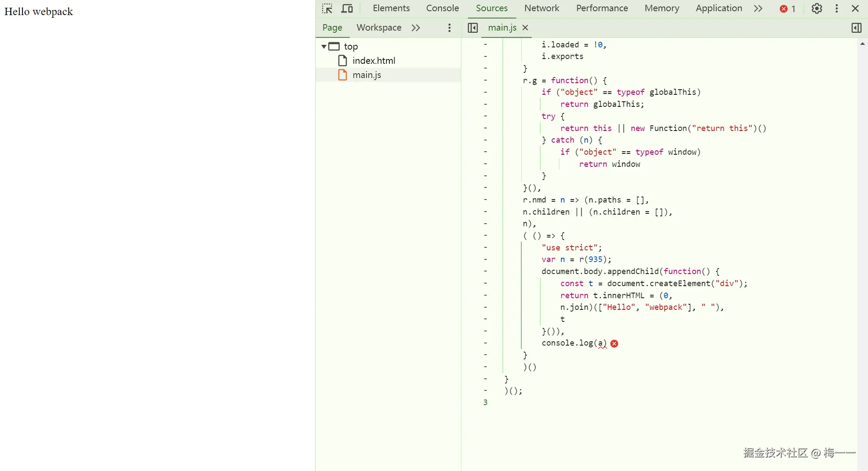Open the navigator pane more-options menu
This screenshot has width=868, height=471.
449,28
